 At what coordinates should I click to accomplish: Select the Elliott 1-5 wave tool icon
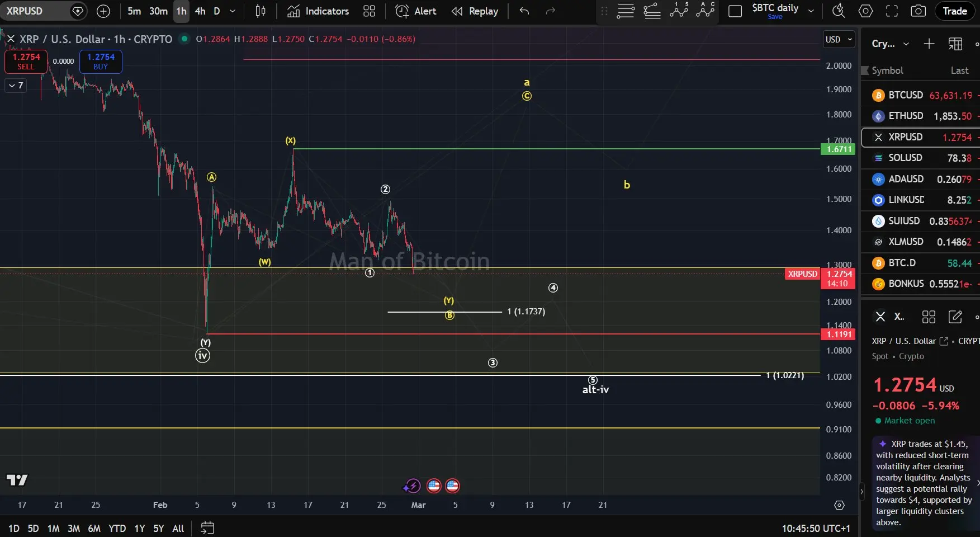click(679, 10)
